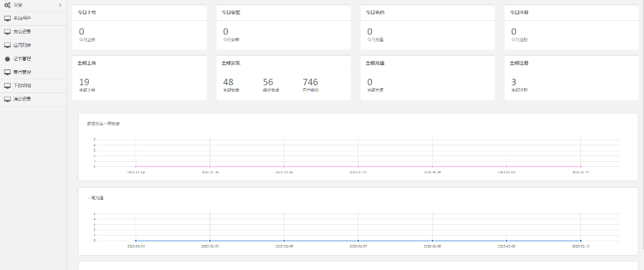Screen dimensions: 644x270
Task: Open the 应用列表 sidebar menu item
Action: 33,45
